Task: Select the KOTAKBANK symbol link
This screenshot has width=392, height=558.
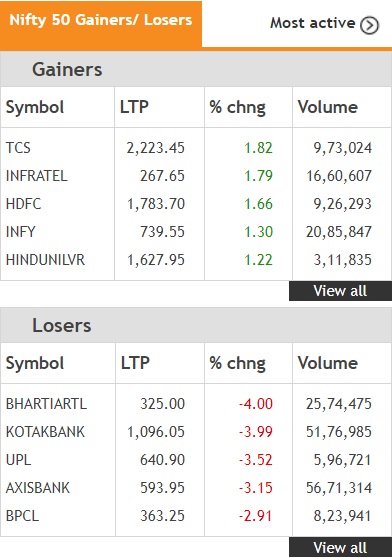Action: click(x=46, y=432)
